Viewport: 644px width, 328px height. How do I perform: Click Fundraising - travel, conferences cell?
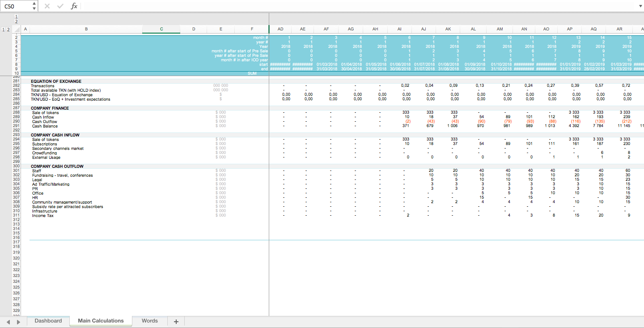(x=63, y=175)
